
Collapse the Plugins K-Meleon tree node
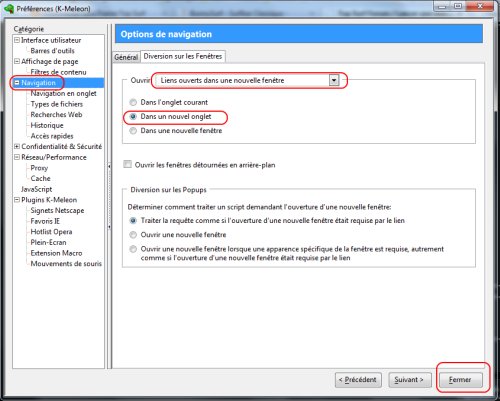click(17, 200)
